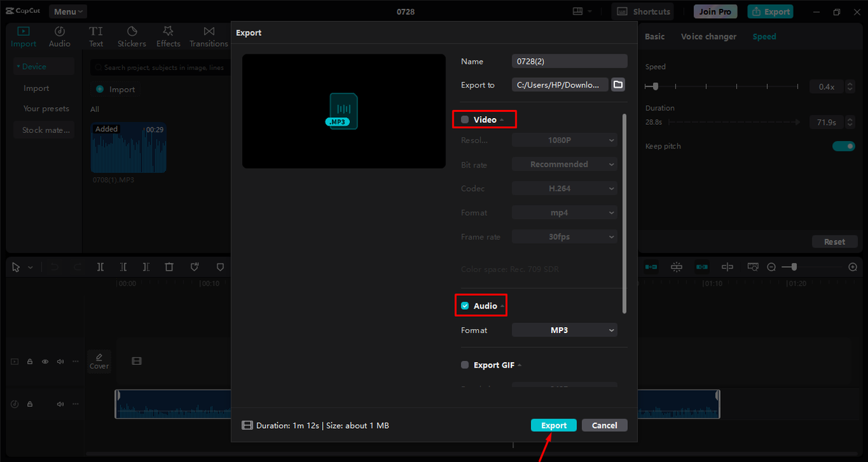
Task: Click the timeline ruler zoom-fit icon
Action: [753, 267]
